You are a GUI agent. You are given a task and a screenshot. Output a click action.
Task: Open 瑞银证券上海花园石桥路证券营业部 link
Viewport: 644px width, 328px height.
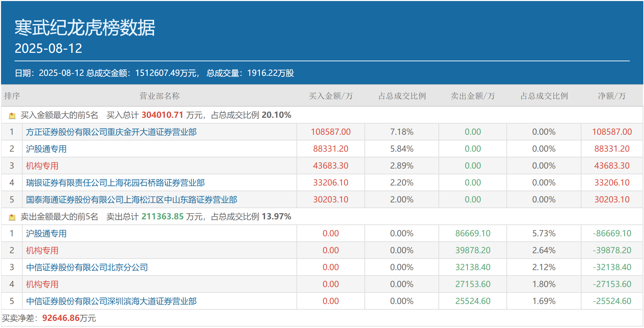click(x=115, y=183)
